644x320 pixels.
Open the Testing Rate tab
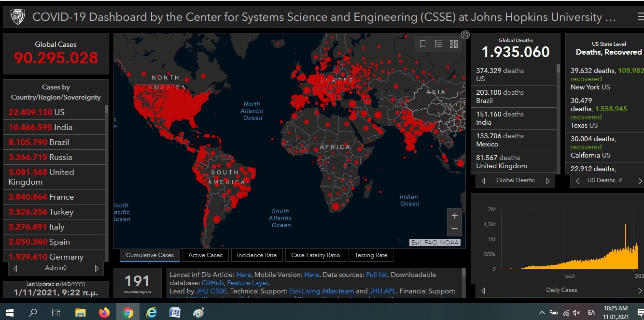point(371,255)
